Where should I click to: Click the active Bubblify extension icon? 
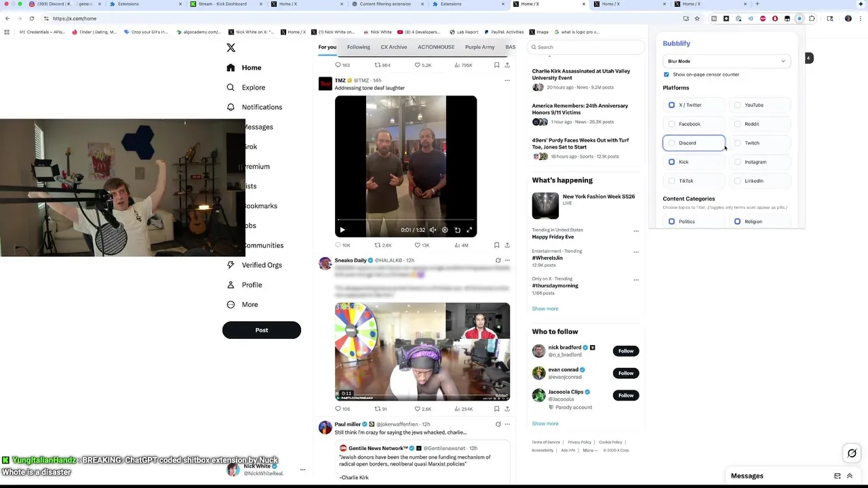click(x=800, y=18)
